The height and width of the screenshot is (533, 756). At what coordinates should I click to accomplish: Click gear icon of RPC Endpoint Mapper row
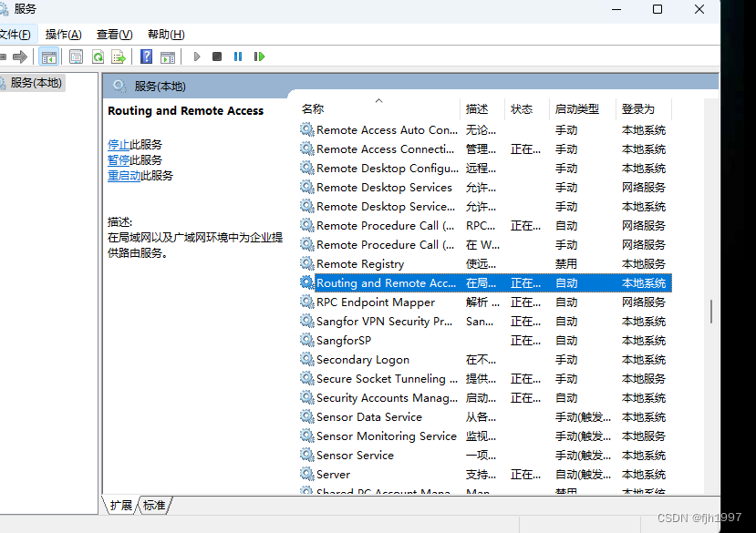click(x=306, y=302)
